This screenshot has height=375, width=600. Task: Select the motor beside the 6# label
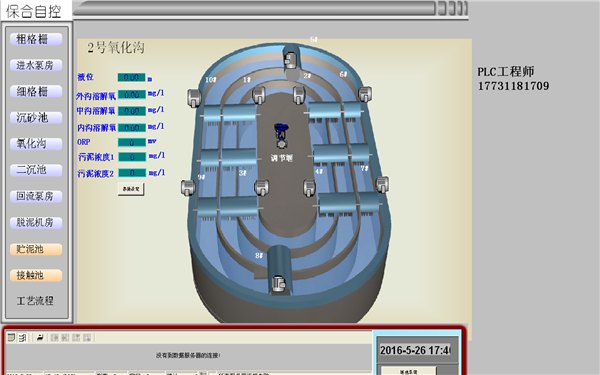click(x=365, y=94)
